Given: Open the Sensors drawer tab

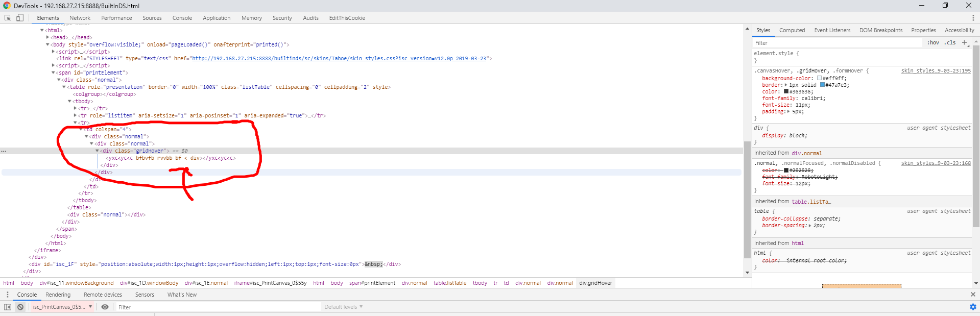Looking at the screenshot, I should coord(145,295).
